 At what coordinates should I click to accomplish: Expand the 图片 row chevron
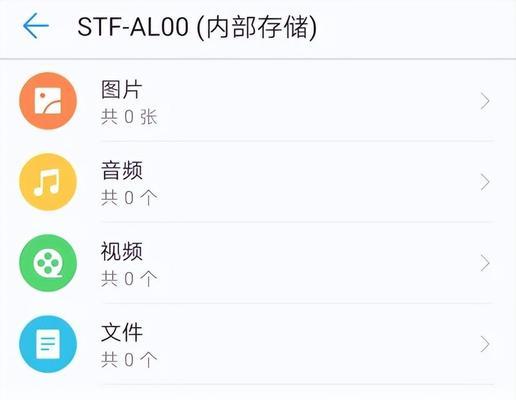[x=485, y=101]
